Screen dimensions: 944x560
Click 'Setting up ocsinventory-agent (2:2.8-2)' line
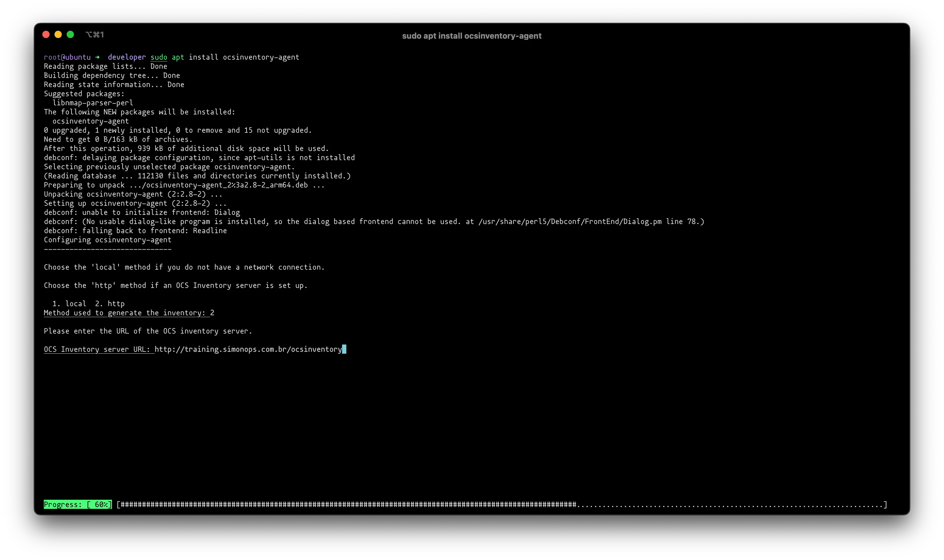click(x=135, y=203)
